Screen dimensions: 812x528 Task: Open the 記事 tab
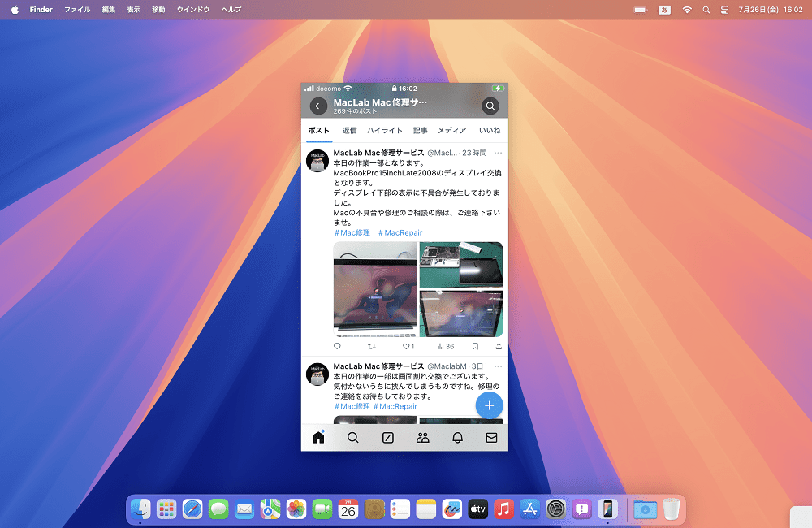pos(420,131)
